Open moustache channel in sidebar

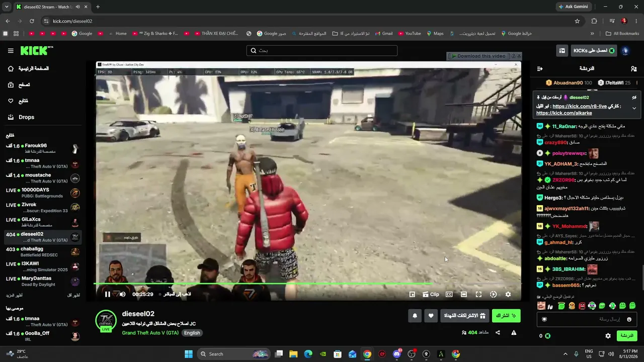42,178
